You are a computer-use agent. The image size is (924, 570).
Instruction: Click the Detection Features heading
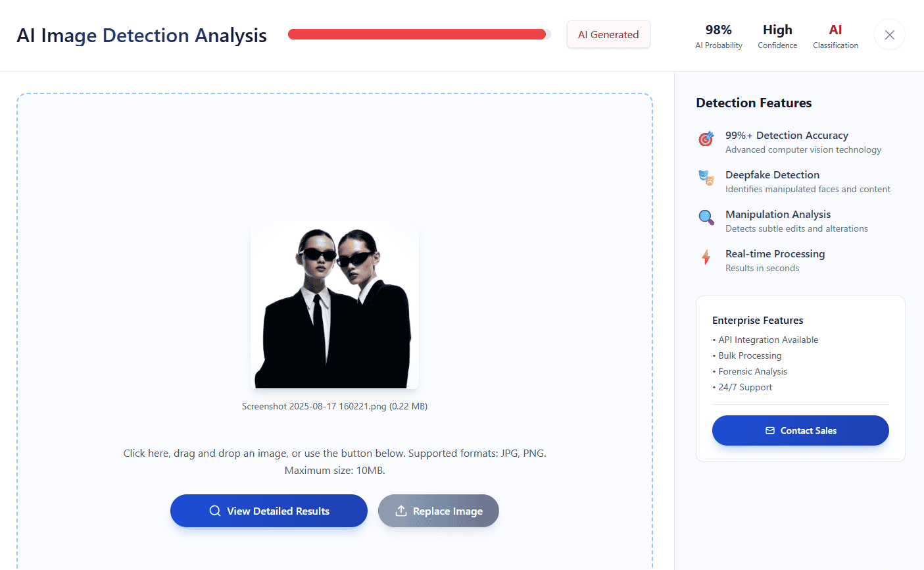(x=754, y=103)
